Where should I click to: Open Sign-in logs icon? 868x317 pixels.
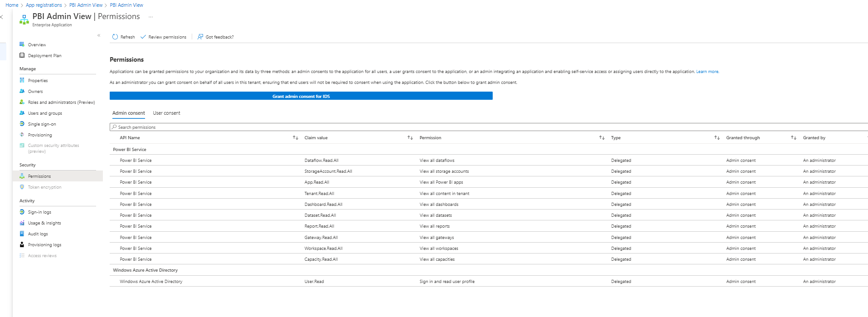click(22, 212)
